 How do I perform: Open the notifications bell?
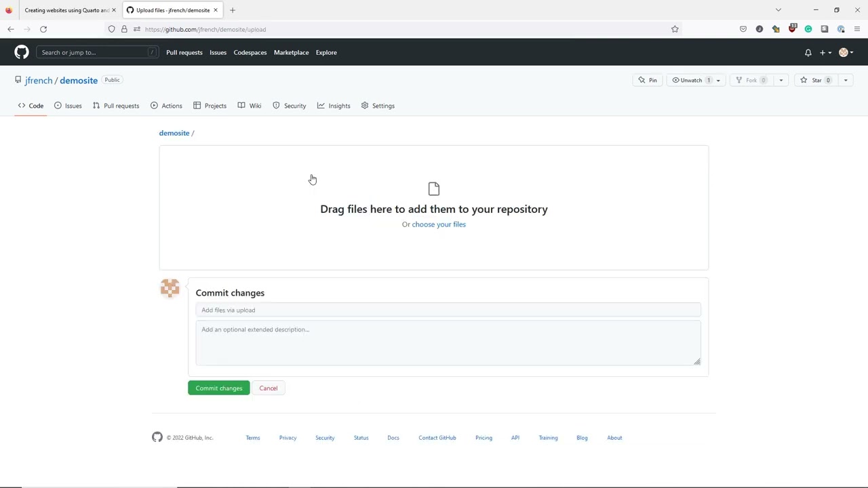click(x=808, y=52)
